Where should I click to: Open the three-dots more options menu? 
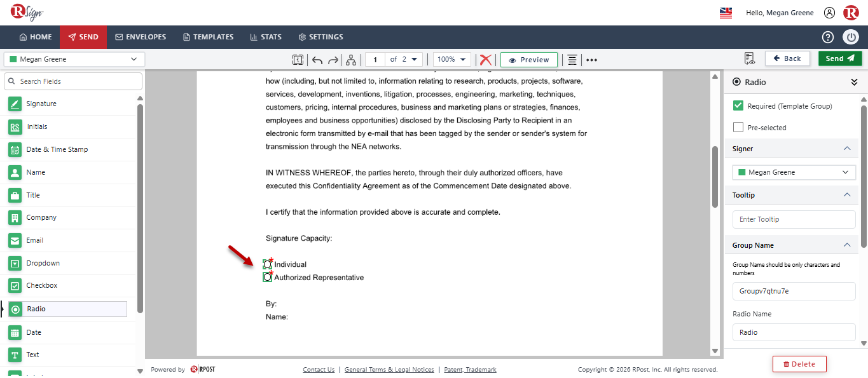pos(591,60)
